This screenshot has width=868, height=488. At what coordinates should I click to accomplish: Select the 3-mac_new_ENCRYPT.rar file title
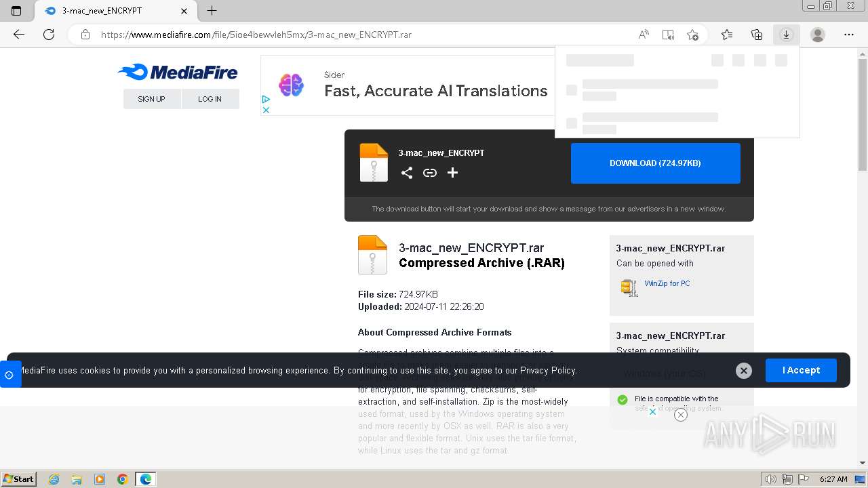coord(471,248)
